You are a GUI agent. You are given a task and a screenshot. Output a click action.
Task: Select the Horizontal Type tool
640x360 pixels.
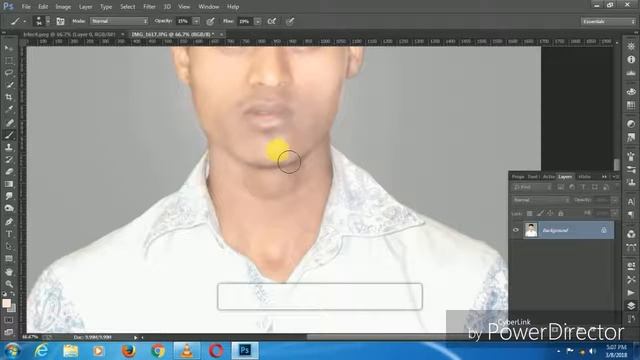coord(9,234)
